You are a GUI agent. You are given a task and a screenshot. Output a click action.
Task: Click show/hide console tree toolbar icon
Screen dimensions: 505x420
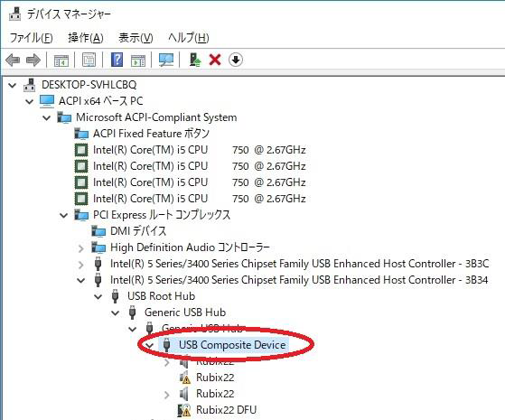coord(61,61)
